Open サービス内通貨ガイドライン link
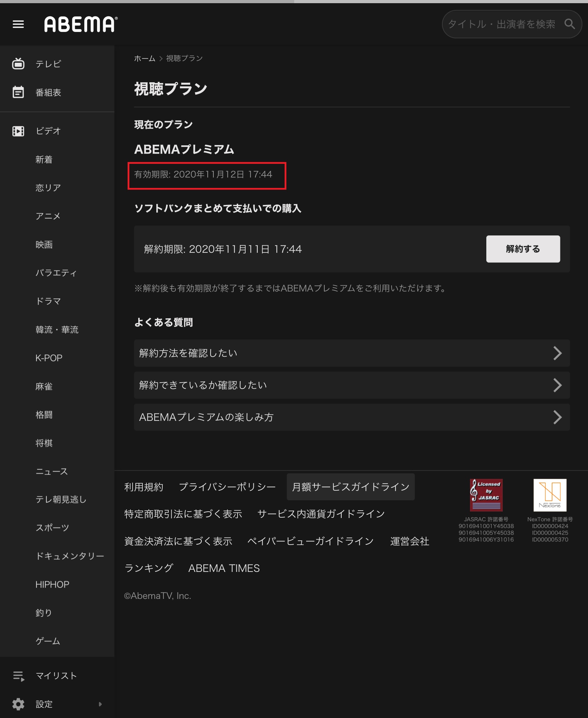Screen dimensions: 588x718 321,514
